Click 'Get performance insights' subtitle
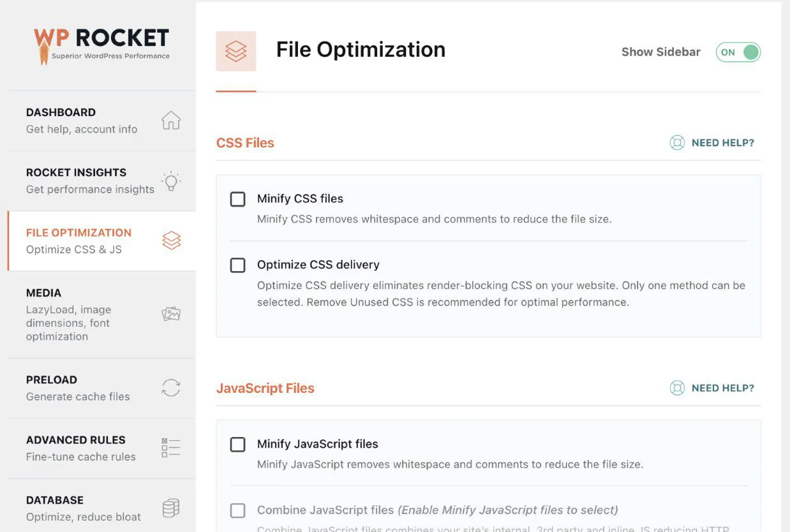This screenshot has width=790, height=532. point(90,189)
